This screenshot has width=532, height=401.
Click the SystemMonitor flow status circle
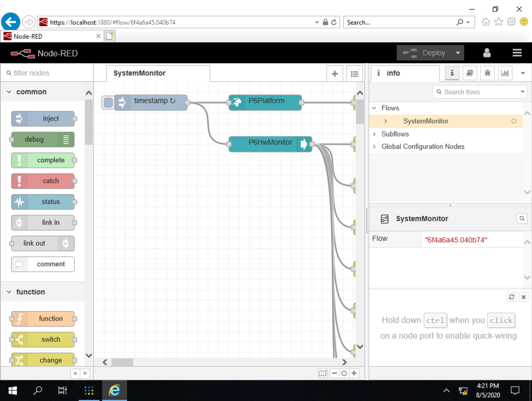[514, 121]
